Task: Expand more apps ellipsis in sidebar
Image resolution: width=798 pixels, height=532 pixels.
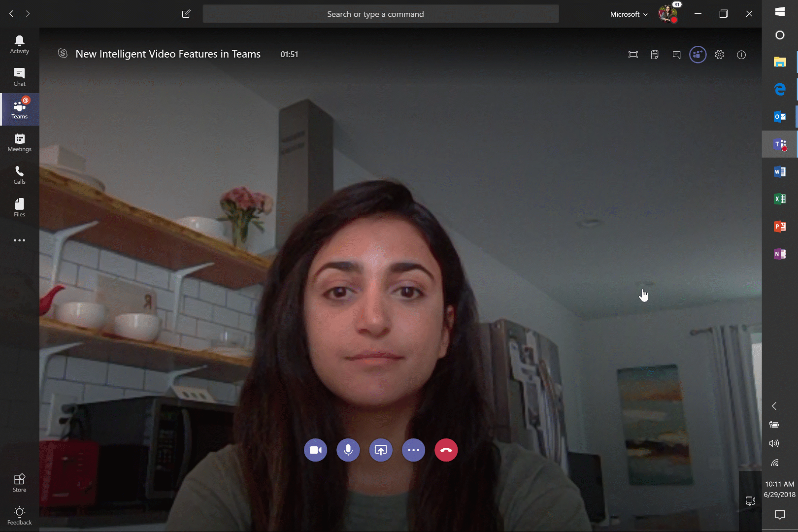Action: (20, 240)
